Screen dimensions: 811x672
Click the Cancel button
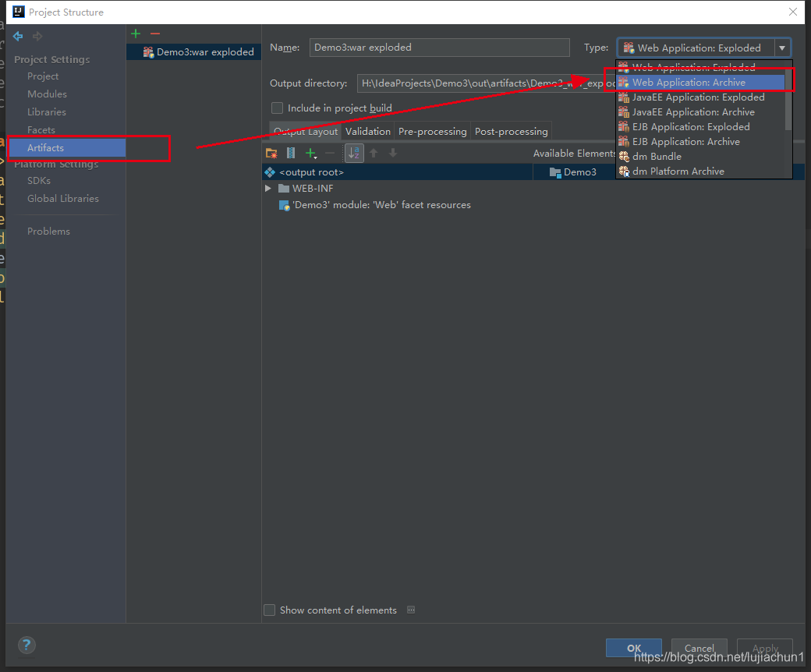(x=699, y=648)
